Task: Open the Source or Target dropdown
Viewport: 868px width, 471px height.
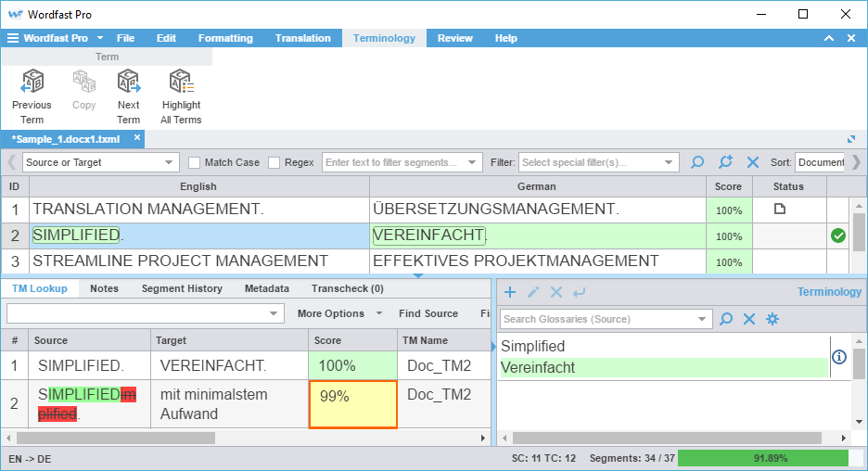Action: (x=101, y=162)
